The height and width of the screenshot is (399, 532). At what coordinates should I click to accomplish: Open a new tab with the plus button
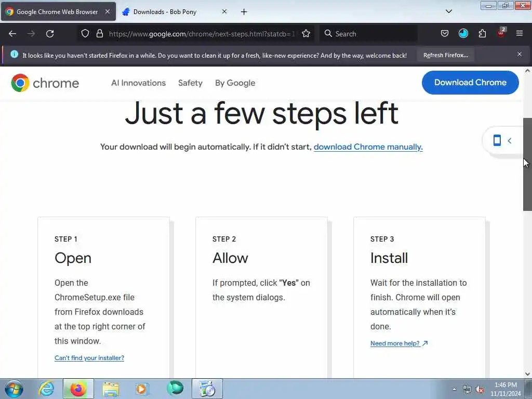click(x=244, y=12)
